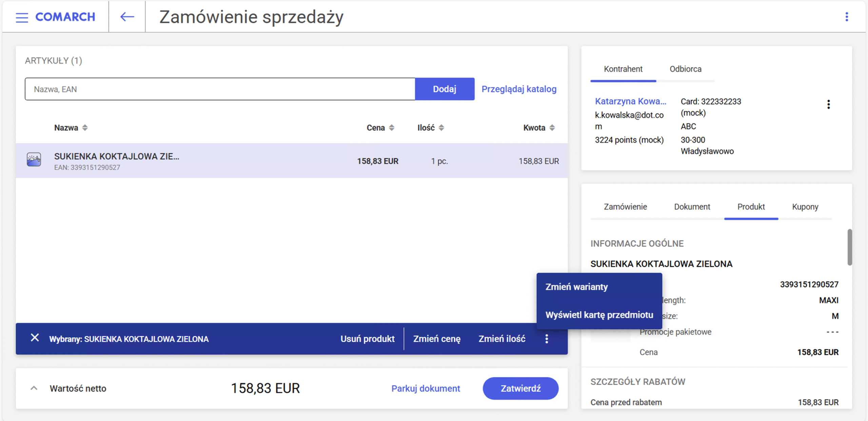
Task: Click Card: 322332233 text
Action: click(x=711, y=101)
